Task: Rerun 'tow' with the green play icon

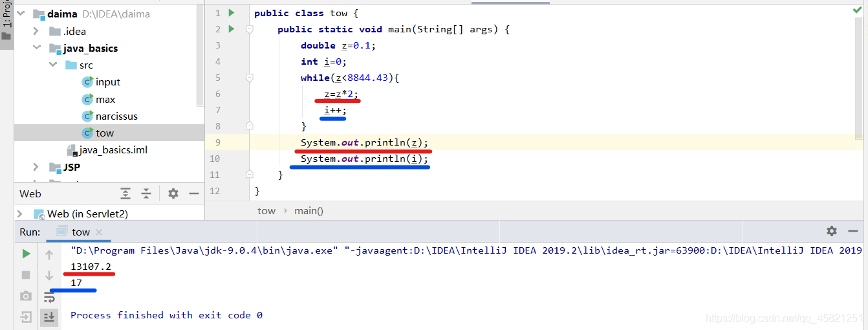Action: click(x=26, y=254)
